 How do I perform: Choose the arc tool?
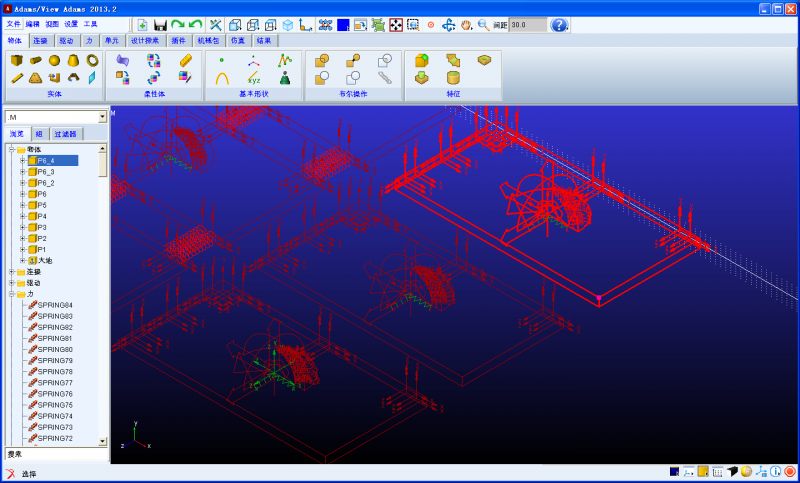[x=221, y=79]
